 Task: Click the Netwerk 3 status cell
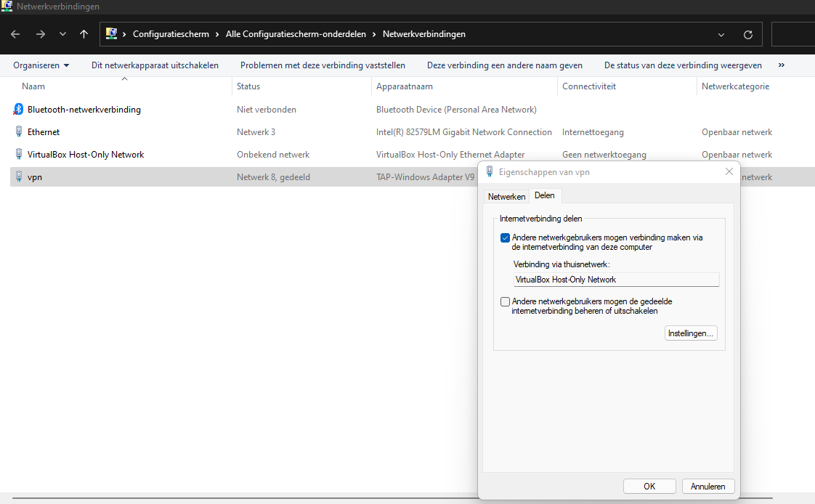click(256, 132)
